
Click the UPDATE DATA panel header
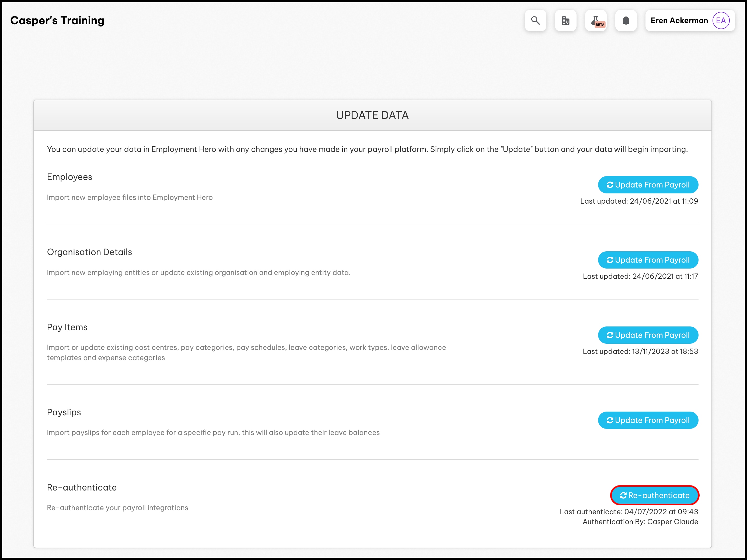pos(372,116)
